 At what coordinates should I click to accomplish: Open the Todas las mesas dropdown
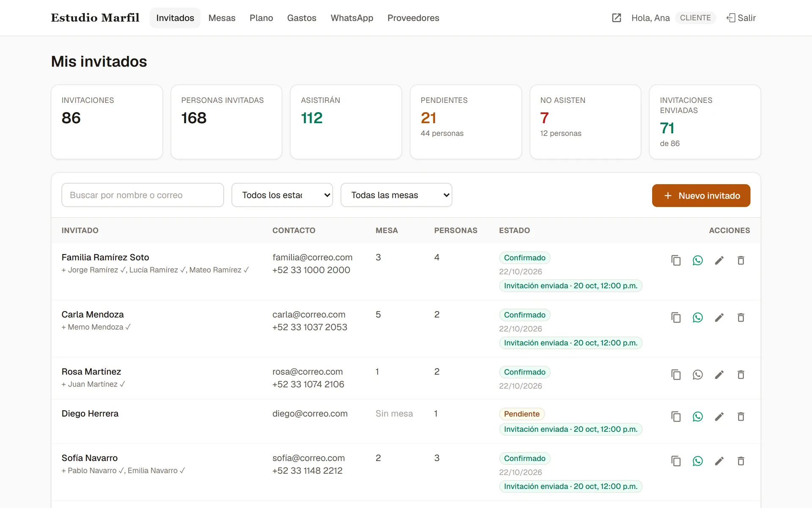[x=396, y=195]
